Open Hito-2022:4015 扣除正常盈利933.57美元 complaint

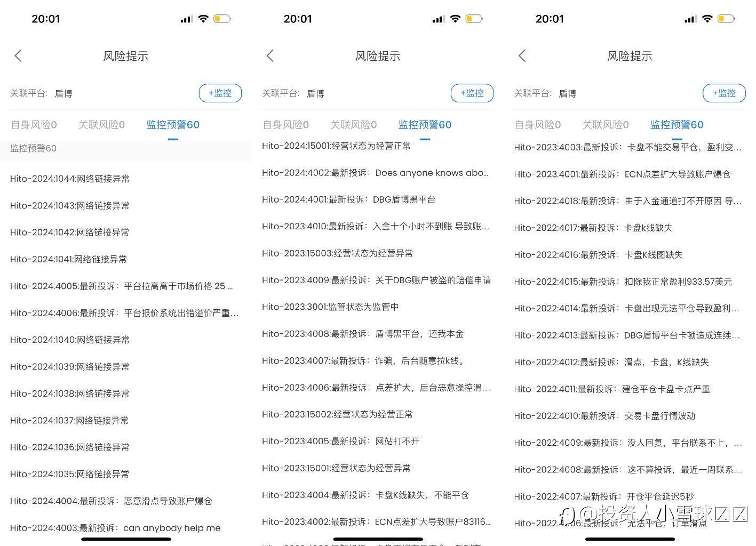623,282
